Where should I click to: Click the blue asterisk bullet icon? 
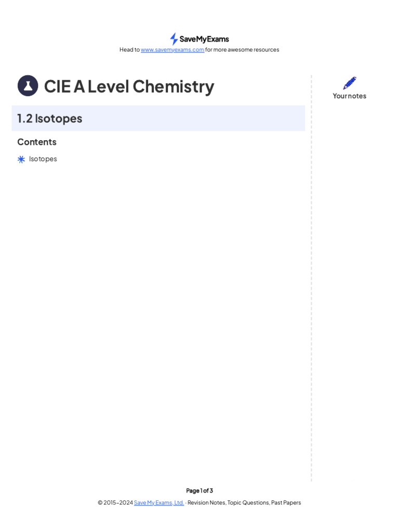21,159
